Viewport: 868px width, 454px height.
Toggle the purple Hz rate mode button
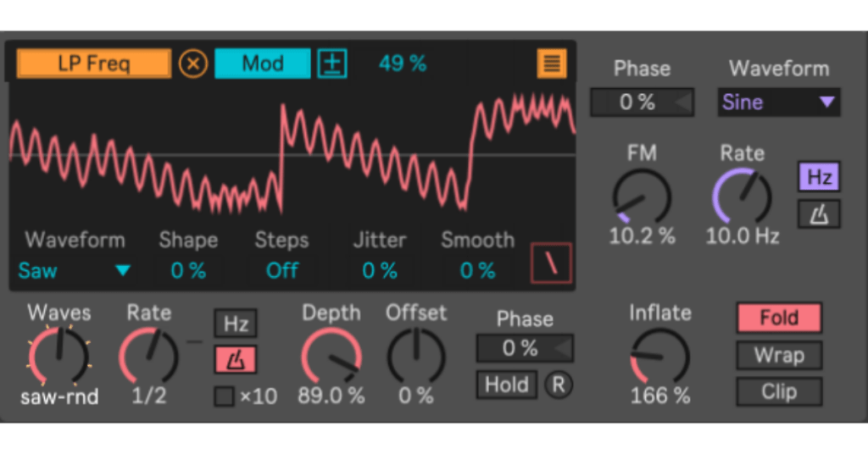tap(820, 177)
